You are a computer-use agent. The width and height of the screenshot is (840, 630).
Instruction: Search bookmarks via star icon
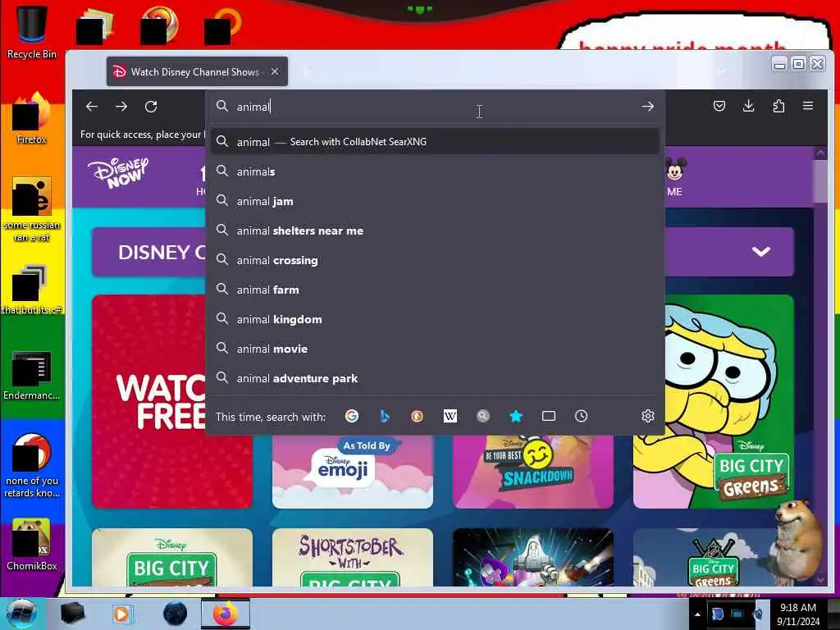(x=515, y=416)
